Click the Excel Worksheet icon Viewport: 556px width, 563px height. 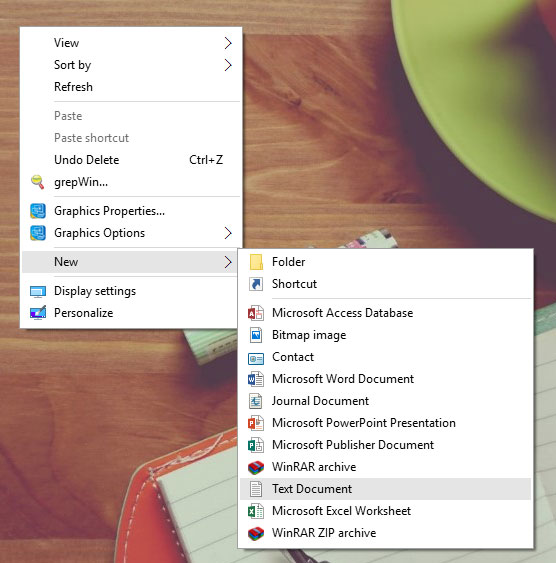click(x=256, y=511)
